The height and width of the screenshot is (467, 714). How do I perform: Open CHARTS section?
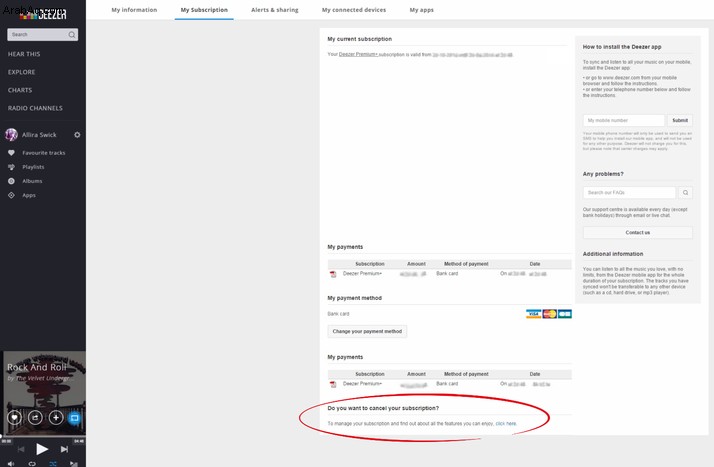pyautogui.click(x=20, y=90)
